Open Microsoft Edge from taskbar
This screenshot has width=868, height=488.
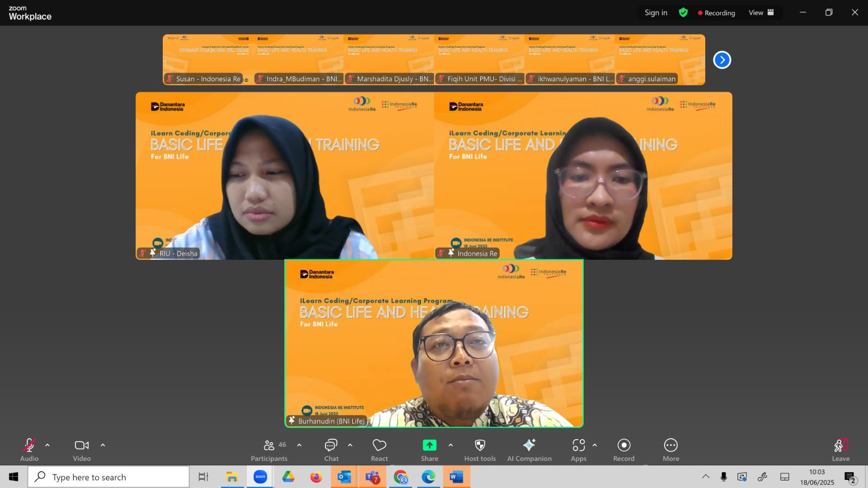coord(429,477)
